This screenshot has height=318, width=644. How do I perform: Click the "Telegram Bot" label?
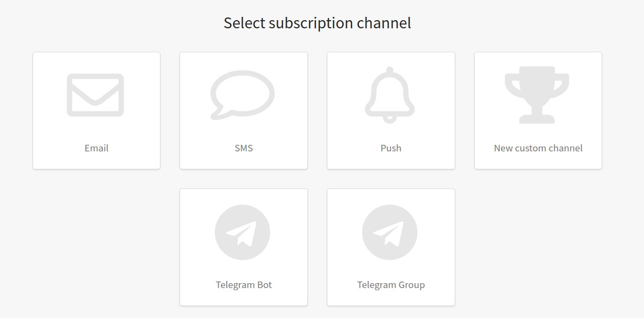point(244,285)
